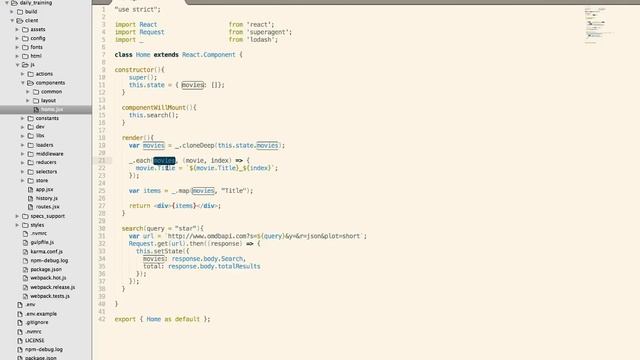Click the selected movies word on line 21
The image size is (640, 360).
[x=164, y=160]
